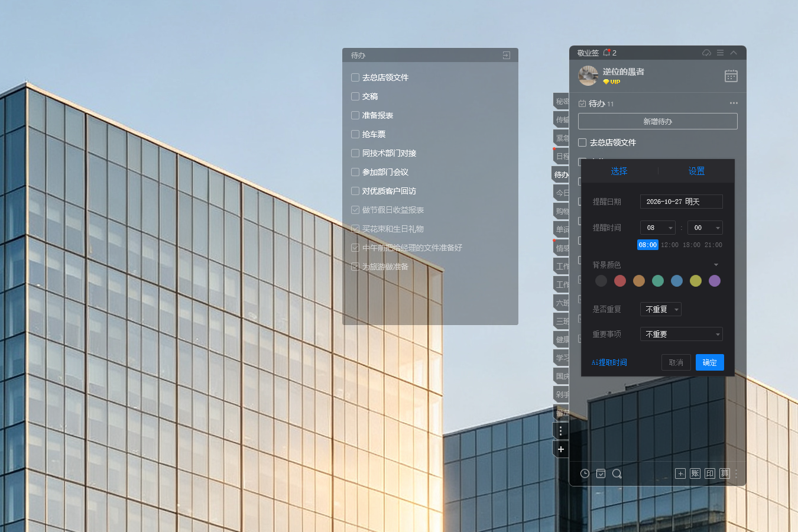Open the reminder hour dropdown showing 08
This screenshot has height=532, width=798.
pos(658,228)
